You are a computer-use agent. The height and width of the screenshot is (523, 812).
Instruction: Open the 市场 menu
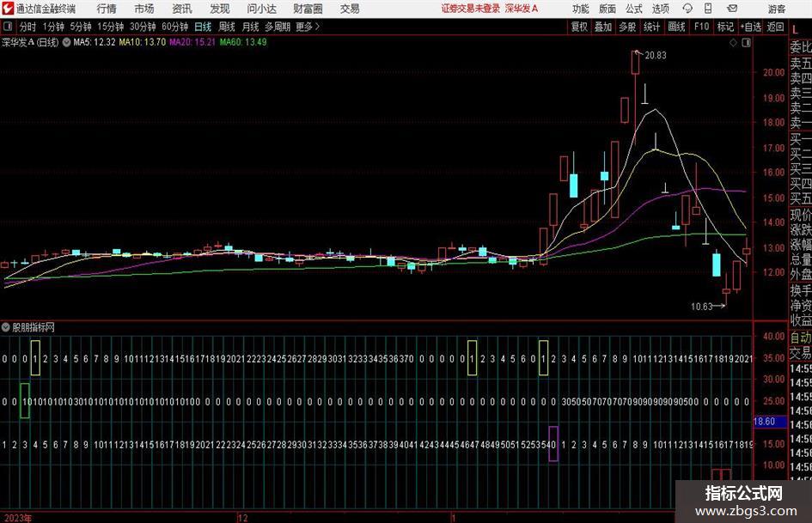coord(144,9)
